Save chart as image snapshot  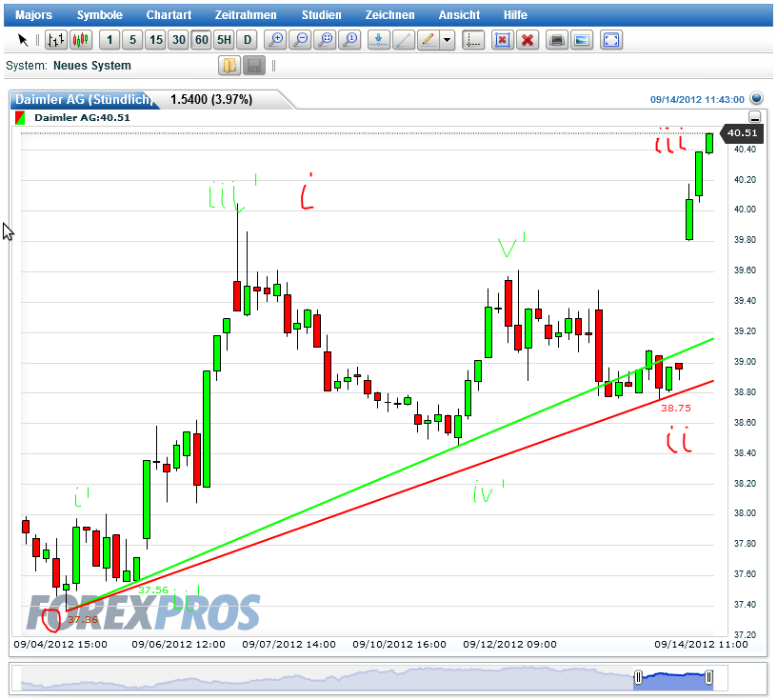pyautogui.click(x=581, y=40)
